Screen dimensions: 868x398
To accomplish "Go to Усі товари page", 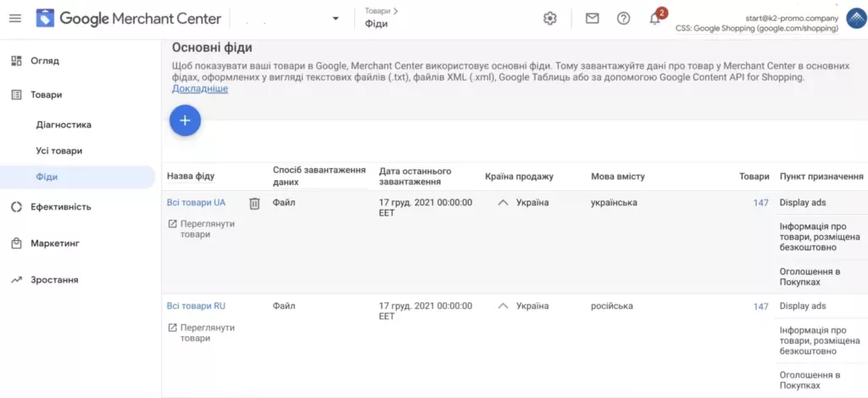I will (59, 151).
